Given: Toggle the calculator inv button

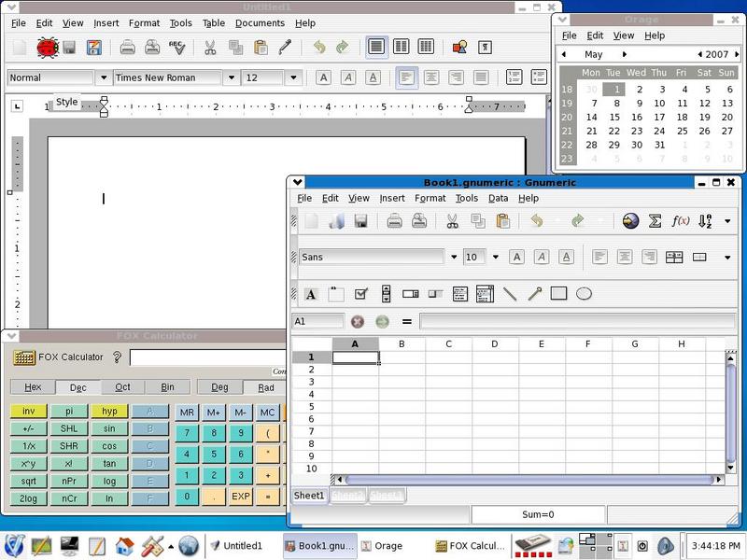Looking at the screenshot, I should (28, 412).
